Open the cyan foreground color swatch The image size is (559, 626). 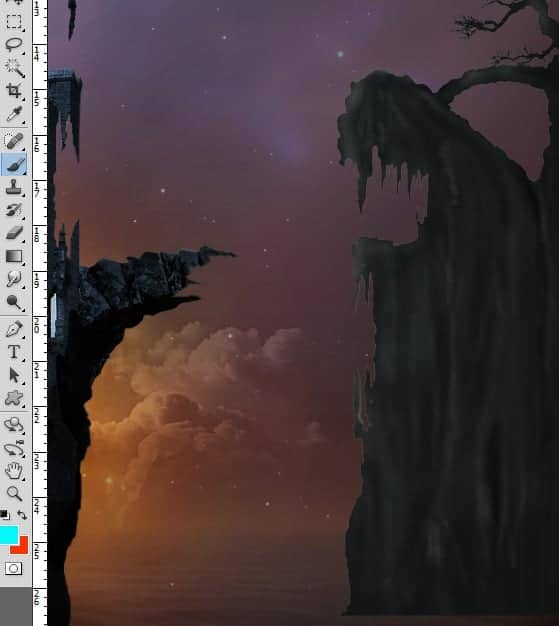click(9, 535)
